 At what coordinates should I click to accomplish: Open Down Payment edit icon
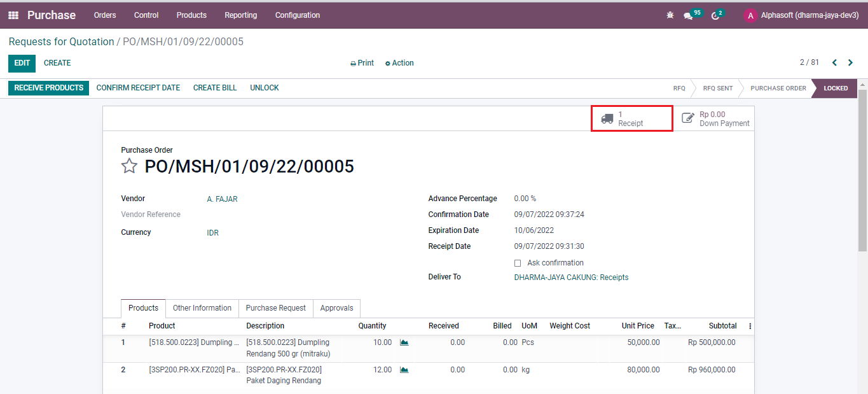[x=688, y=118]
